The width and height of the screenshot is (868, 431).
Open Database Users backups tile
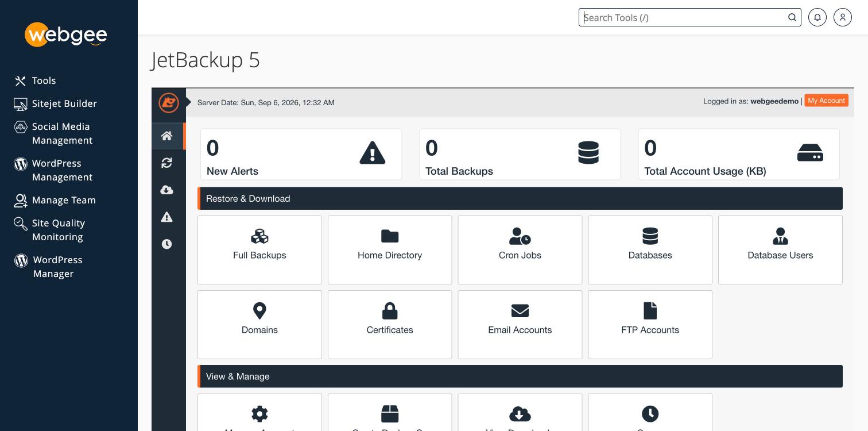point(780,250)
